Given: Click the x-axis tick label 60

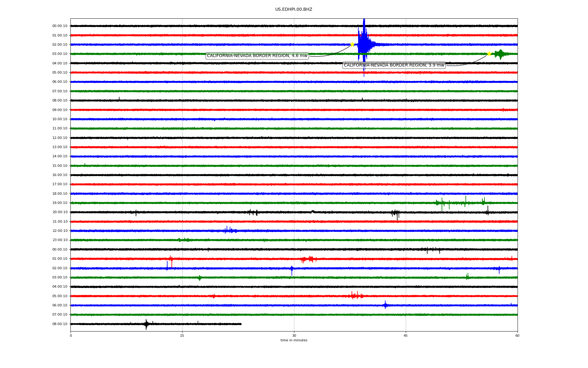Looking at the screenshot, I should pos(517,335).
